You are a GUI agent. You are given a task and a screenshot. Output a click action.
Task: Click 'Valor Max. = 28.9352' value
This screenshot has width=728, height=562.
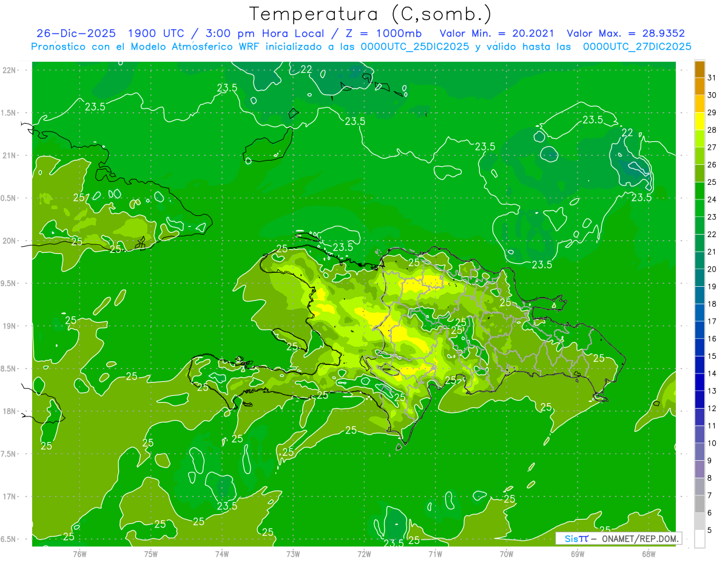pos(625,33)
